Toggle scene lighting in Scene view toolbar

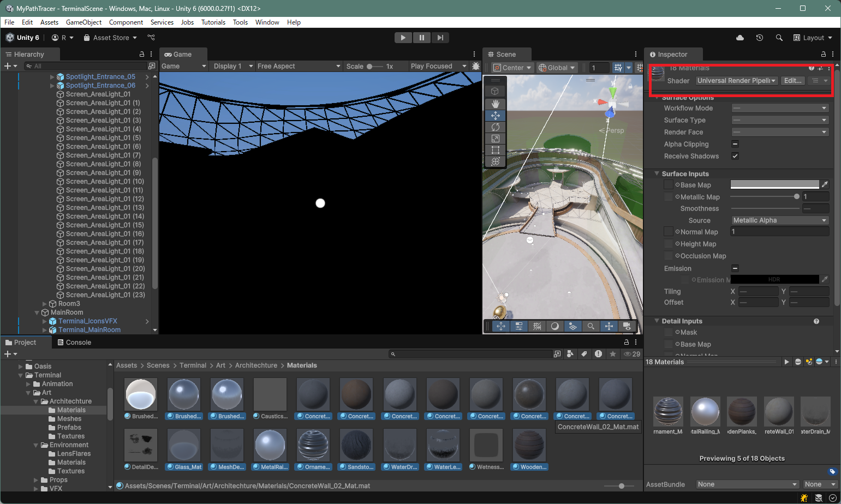coord(555,326)
